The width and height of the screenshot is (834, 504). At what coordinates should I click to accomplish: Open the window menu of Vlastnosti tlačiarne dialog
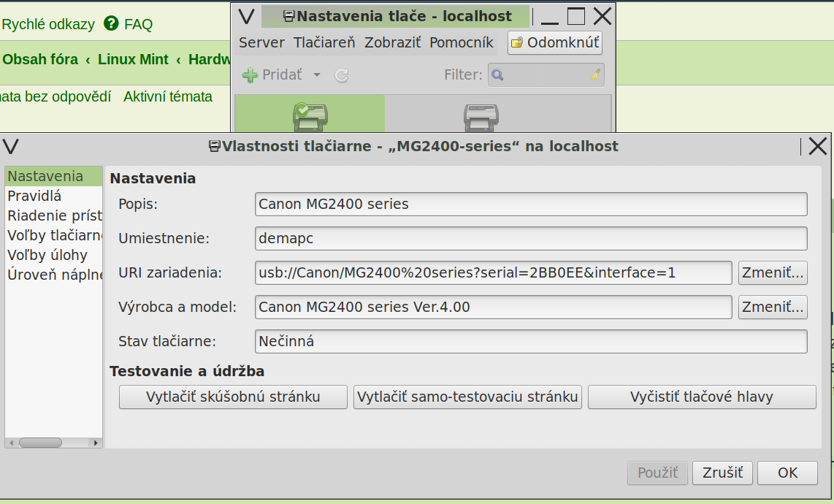[x=10, y=146]
